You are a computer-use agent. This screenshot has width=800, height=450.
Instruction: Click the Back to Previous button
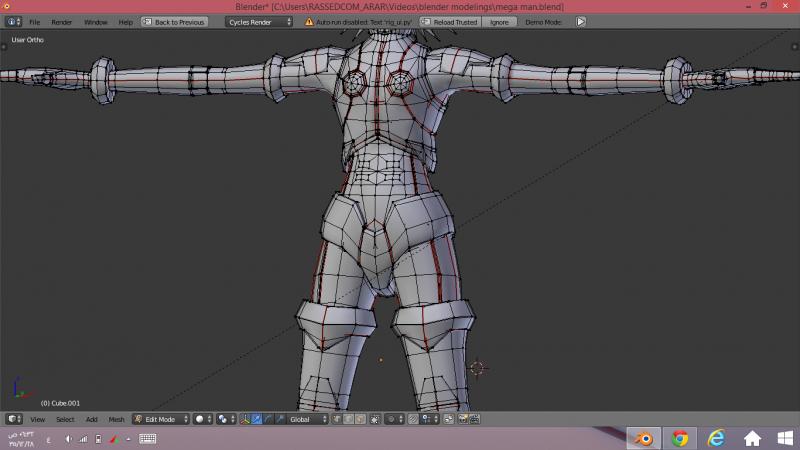(175, 21)
